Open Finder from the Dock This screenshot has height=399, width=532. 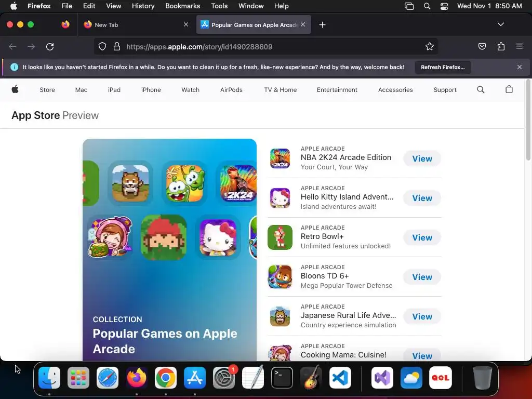pos(49,378)
